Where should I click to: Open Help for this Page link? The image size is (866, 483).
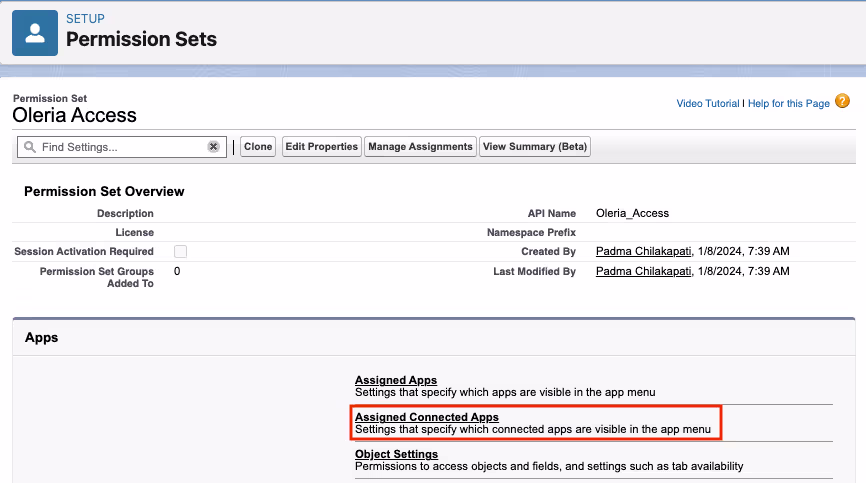pos(789,104)
